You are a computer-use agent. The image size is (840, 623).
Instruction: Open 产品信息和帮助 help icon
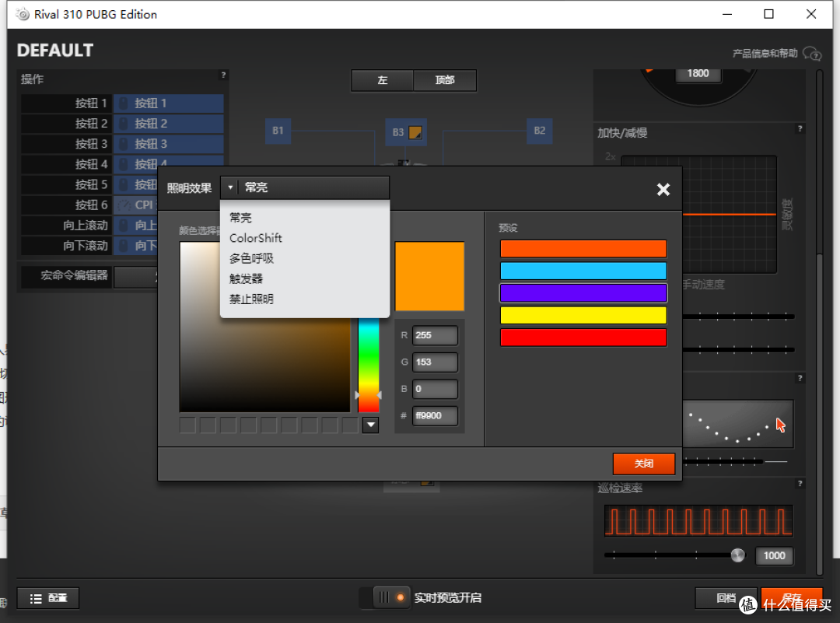pos(812,54)
